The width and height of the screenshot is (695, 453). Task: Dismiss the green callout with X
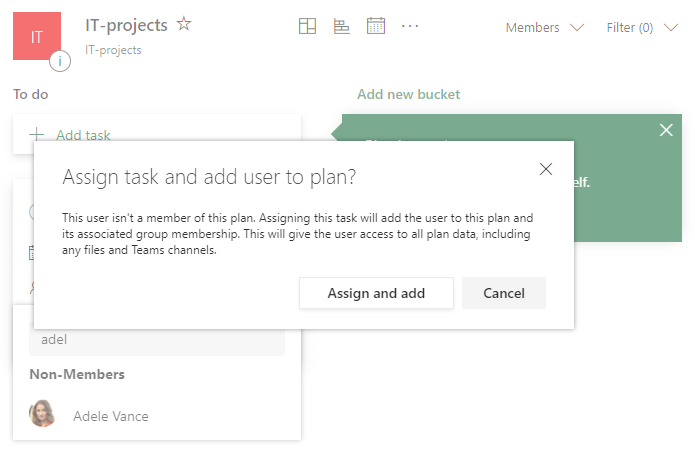667,129
